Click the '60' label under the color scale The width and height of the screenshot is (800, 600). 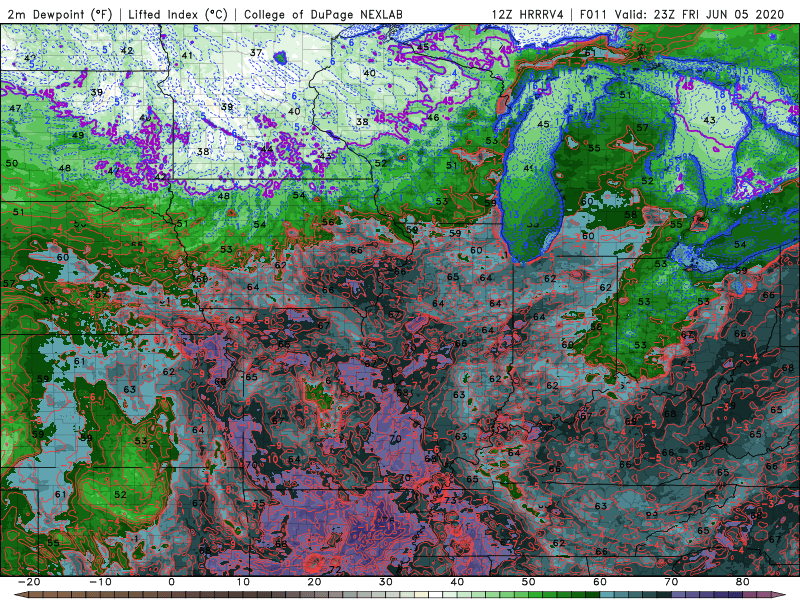pos(600,582)
